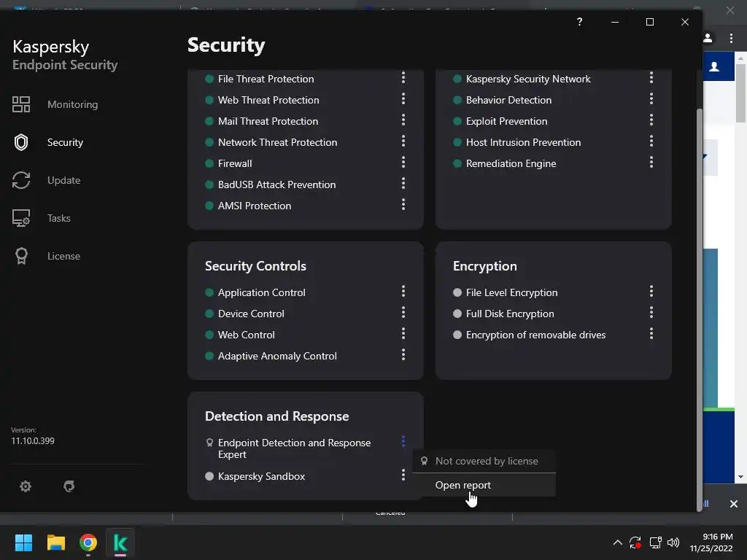Click the Firewall component label
Screen dimensions: 747x560
pyautogui.click(x=235, y=163)
